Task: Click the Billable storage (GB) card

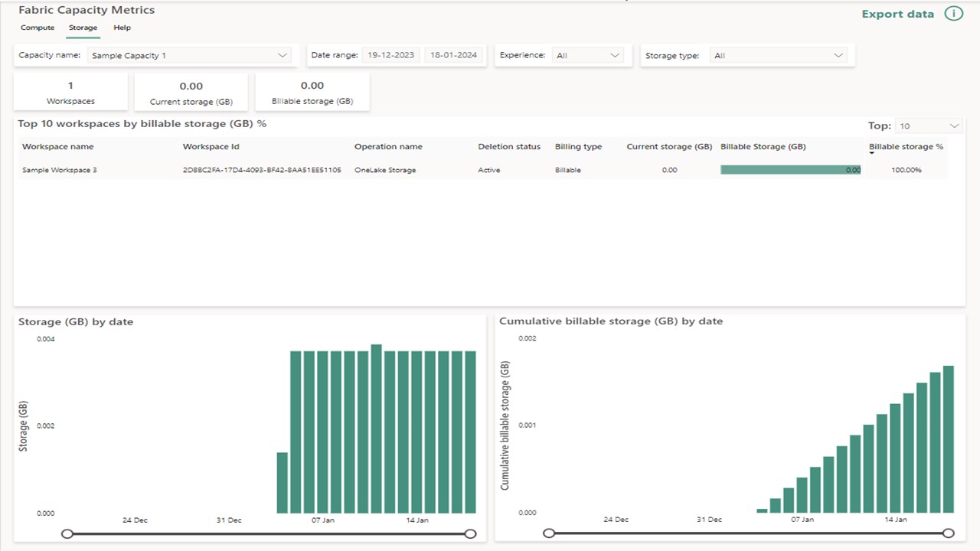Action: tap(312, 92)
